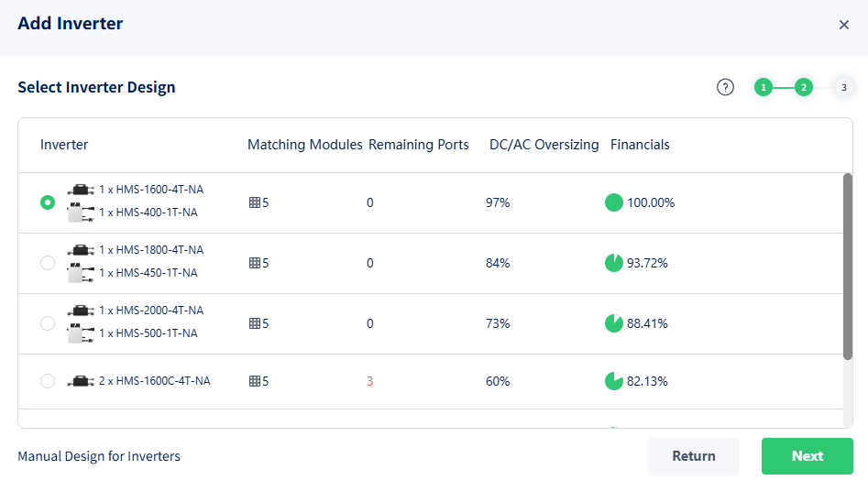868x491 pixels.
Task: Click 1 x HMS-2000-4T-NA label
Action: [151, 311]
